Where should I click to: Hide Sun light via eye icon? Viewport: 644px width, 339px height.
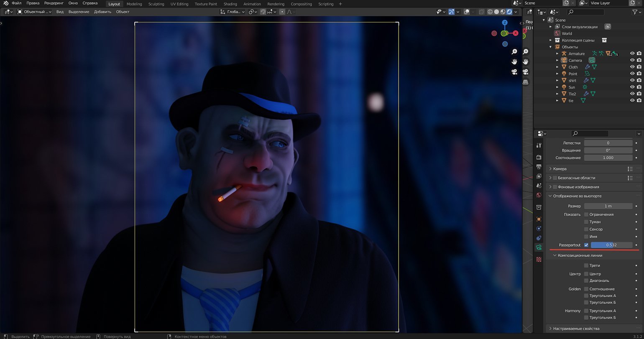[632, 87]
